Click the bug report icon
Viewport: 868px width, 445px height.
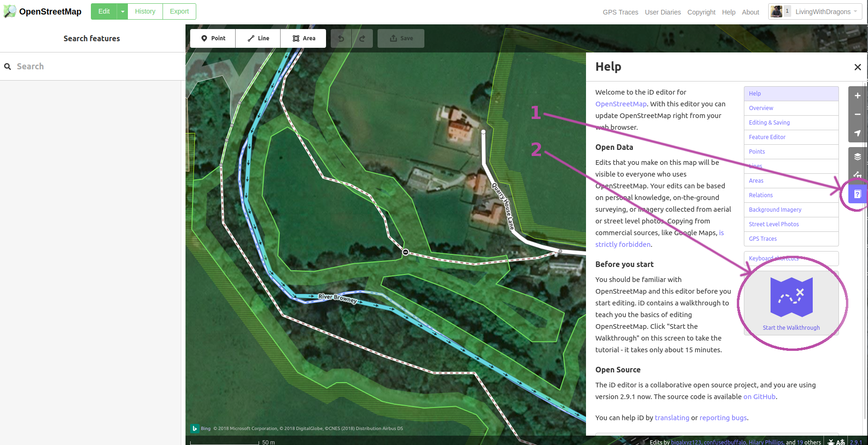pyautogui.click(x=831, y=442)
